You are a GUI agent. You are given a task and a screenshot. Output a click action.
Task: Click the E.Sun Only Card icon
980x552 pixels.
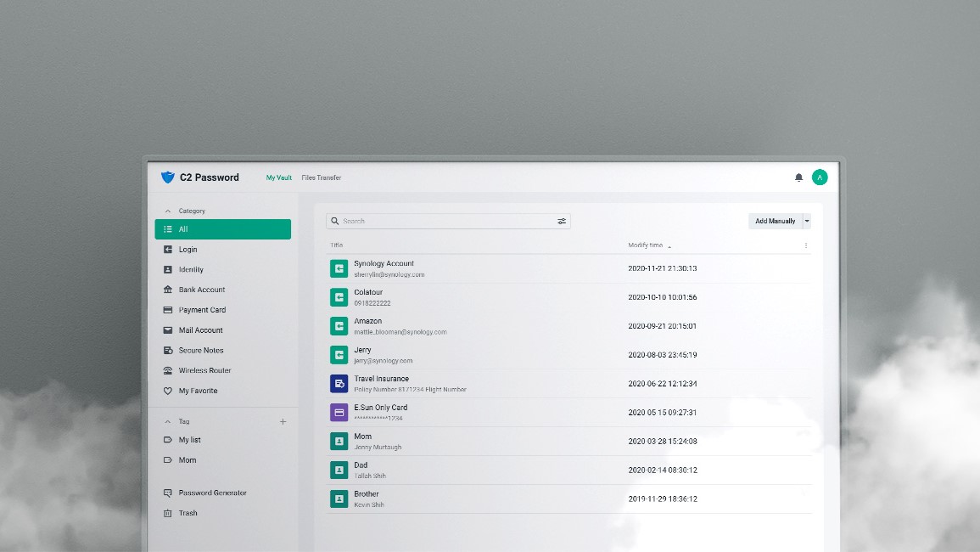[x=339, y=413]
